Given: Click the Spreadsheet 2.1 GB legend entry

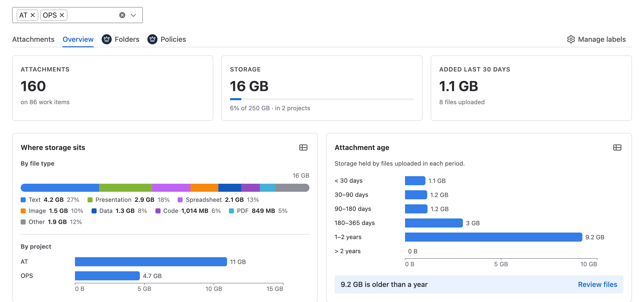Looking at the screenshot, I should [x=218, y=200].
